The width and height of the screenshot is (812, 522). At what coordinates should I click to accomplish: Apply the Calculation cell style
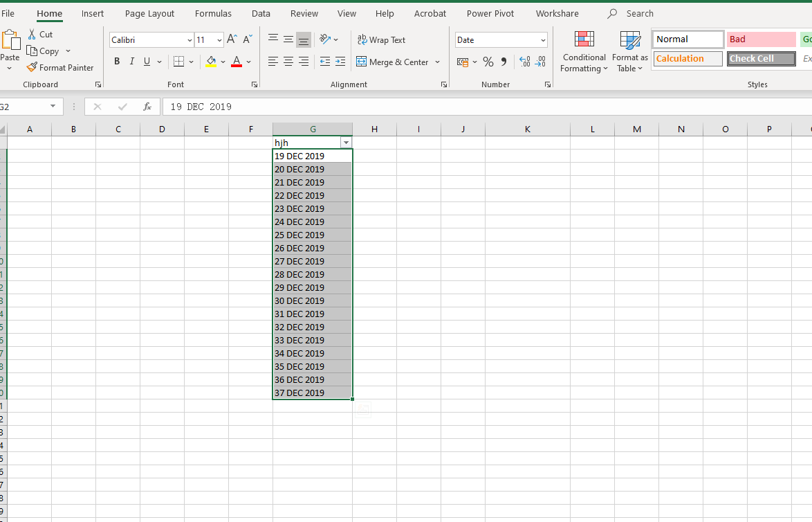pos(688,59)
